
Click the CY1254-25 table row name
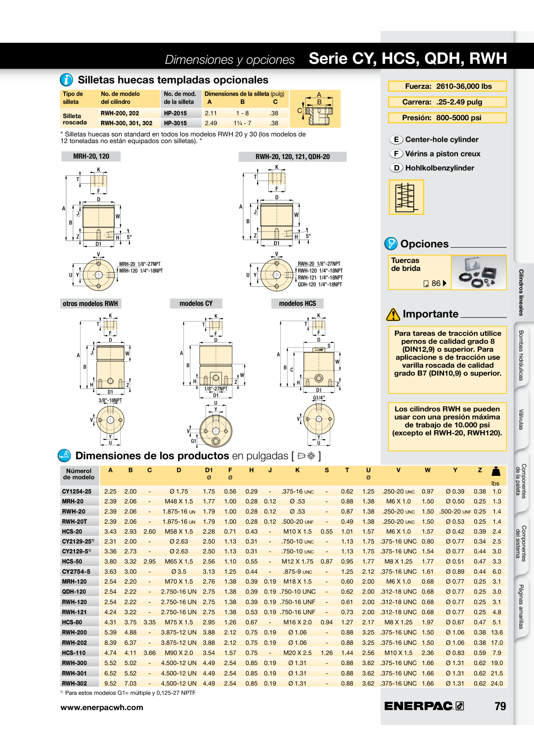point(77,491)
